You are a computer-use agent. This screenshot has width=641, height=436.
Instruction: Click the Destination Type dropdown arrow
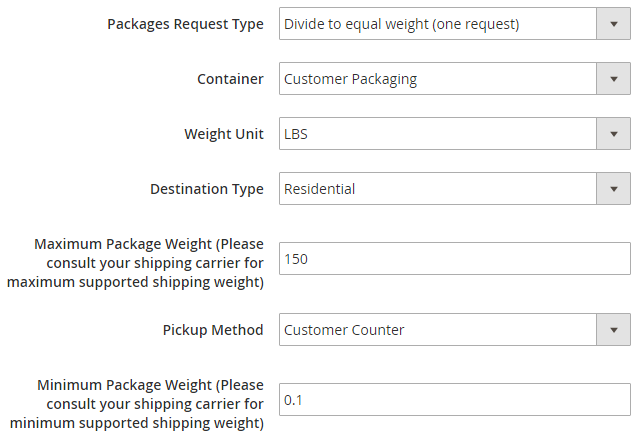click(612, 189)
